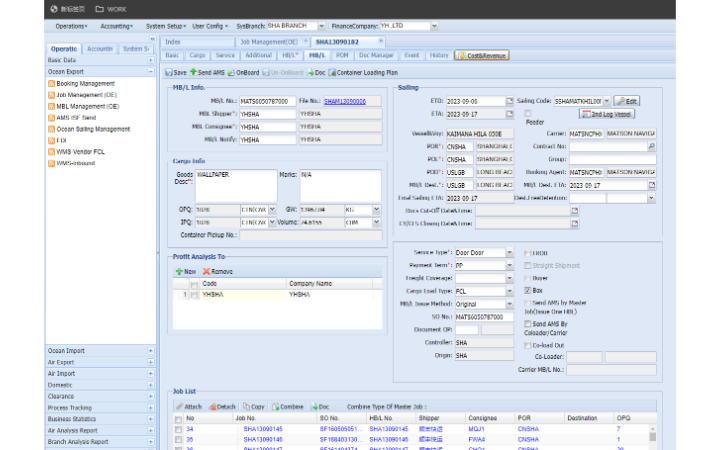720x450 pixels.
Task: Open AMS ISF Send in the sidebar
Action: point(76,118)
